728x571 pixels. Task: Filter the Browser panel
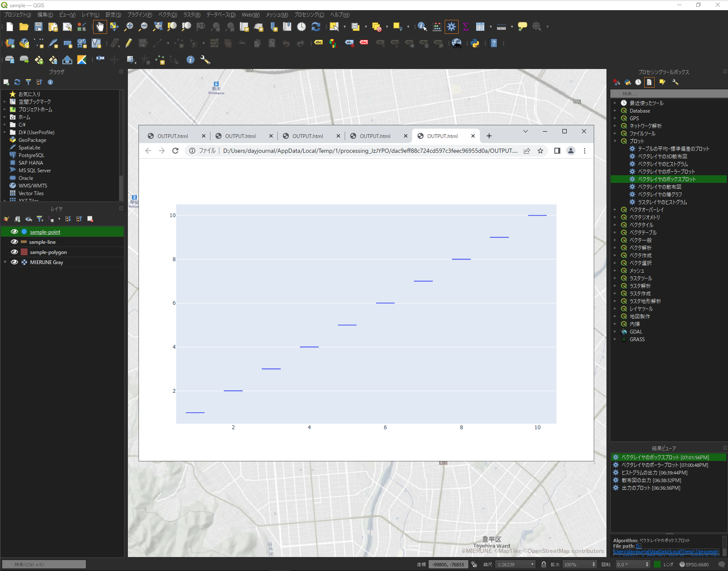(x=28, y=82)
